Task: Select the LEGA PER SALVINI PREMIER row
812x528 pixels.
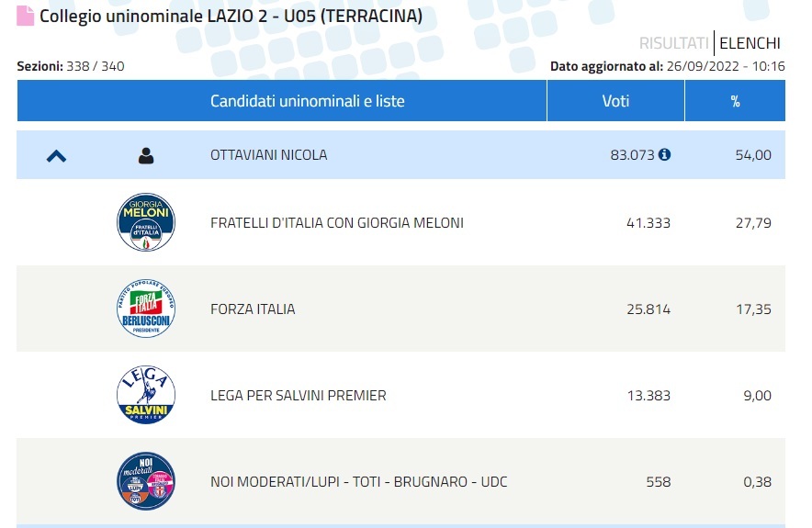Action: coord(400,395)
